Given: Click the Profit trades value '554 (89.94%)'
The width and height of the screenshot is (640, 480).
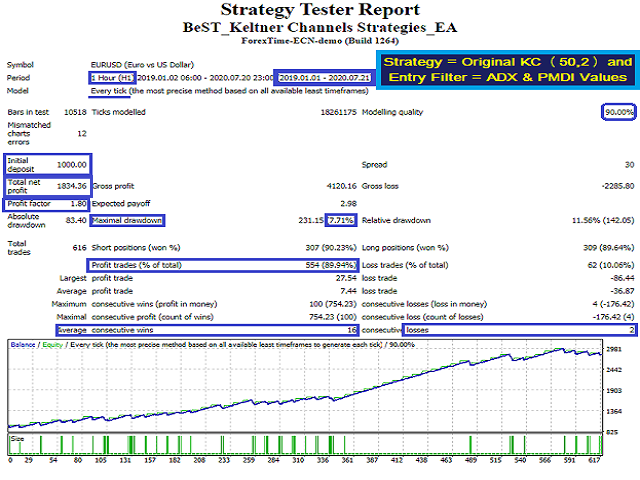Looking at the screenshot, I should click(x=331, y=265).
